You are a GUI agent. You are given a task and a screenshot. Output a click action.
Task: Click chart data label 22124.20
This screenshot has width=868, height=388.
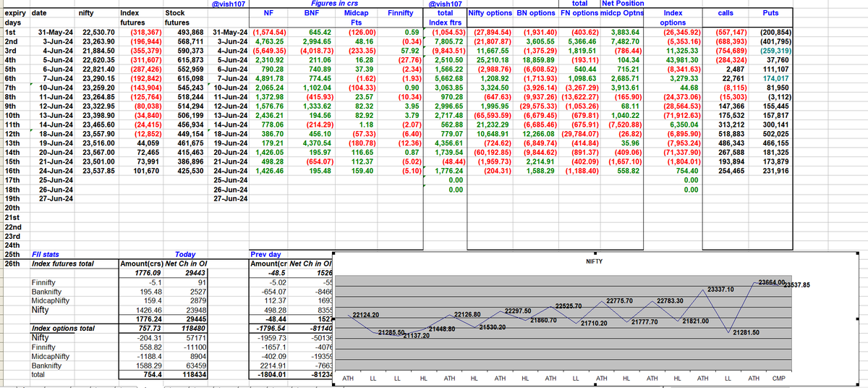coord(366,314)
